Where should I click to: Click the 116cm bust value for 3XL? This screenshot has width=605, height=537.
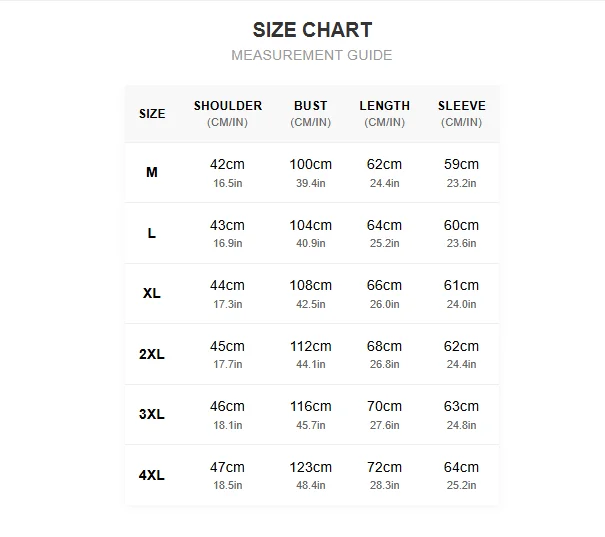click(x=311, y=406)
